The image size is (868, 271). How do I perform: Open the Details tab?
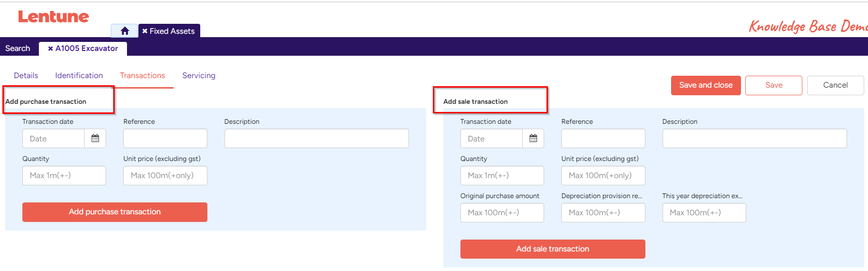click(26, 76)
